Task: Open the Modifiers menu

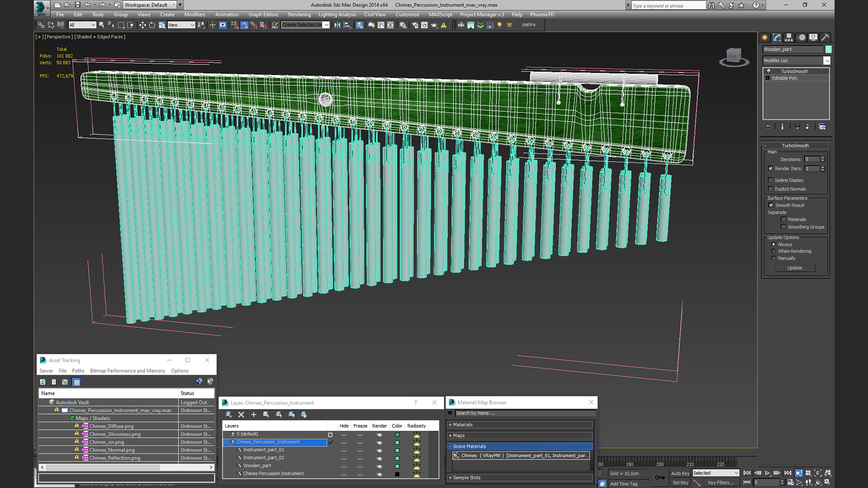Action: tap(195, 14)
